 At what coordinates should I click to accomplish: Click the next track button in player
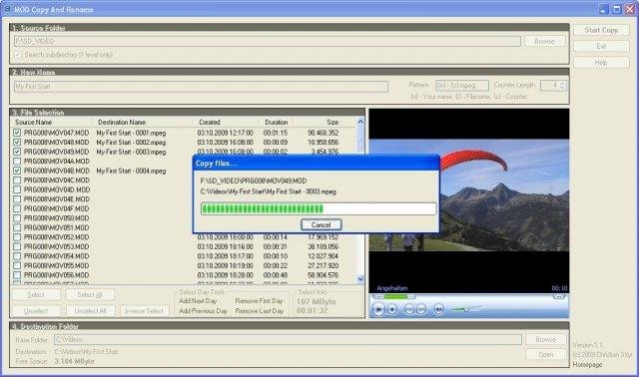pos(421,310)
